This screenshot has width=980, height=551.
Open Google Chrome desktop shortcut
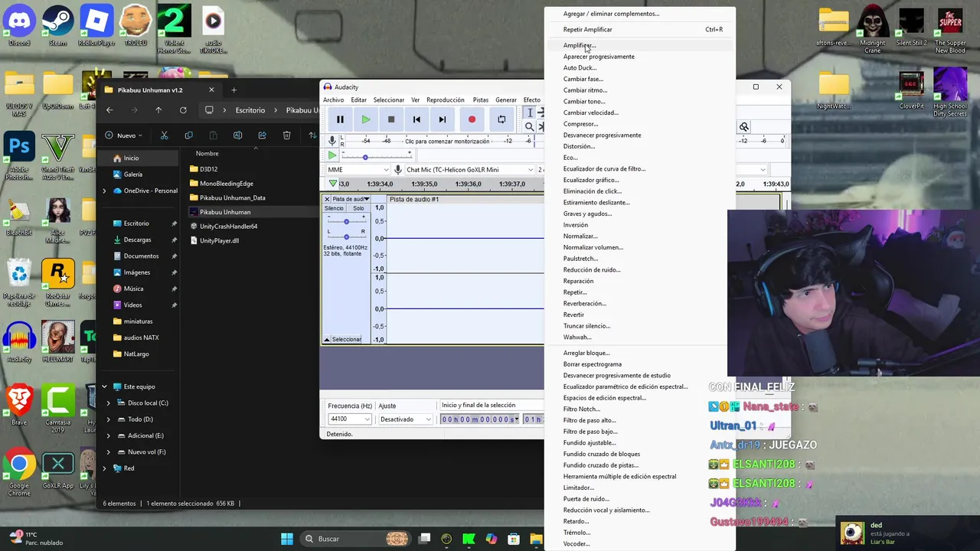pyautogui.click(x=19, y=472)
